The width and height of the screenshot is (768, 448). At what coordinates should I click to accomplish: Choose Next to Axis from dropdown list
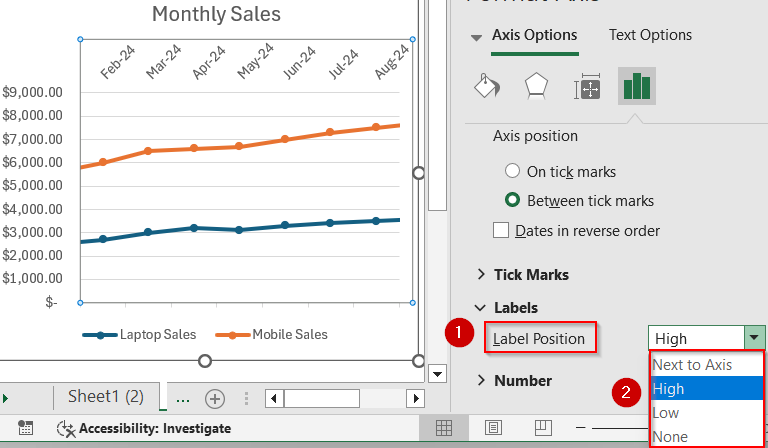(706, 365)
